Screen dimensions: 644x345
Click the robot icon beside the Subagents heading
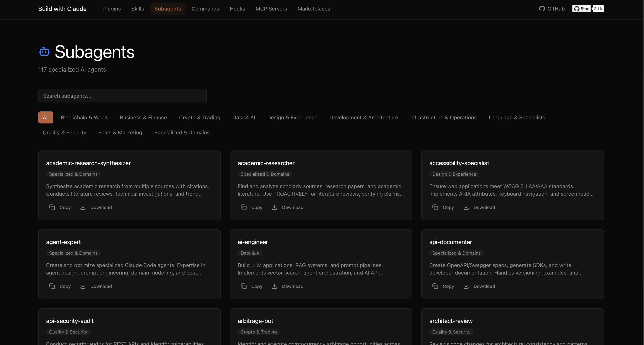click(x=44, y=51)
